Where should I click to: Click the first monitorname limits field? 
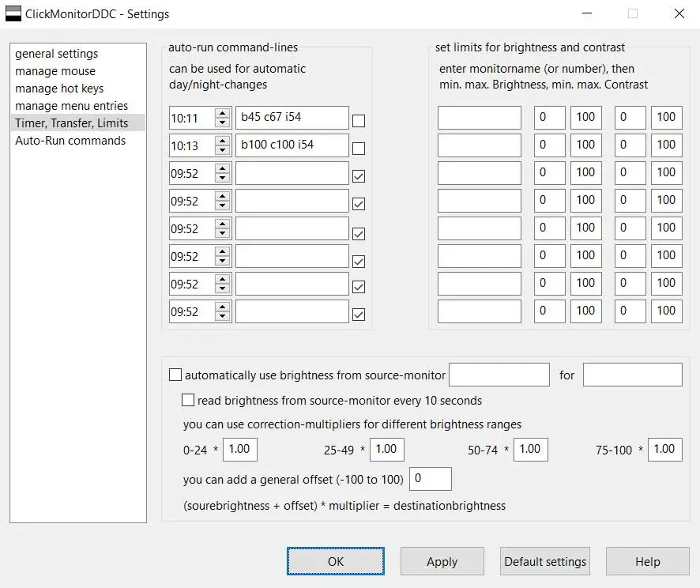pyautogui.click(x=480, y=118)
